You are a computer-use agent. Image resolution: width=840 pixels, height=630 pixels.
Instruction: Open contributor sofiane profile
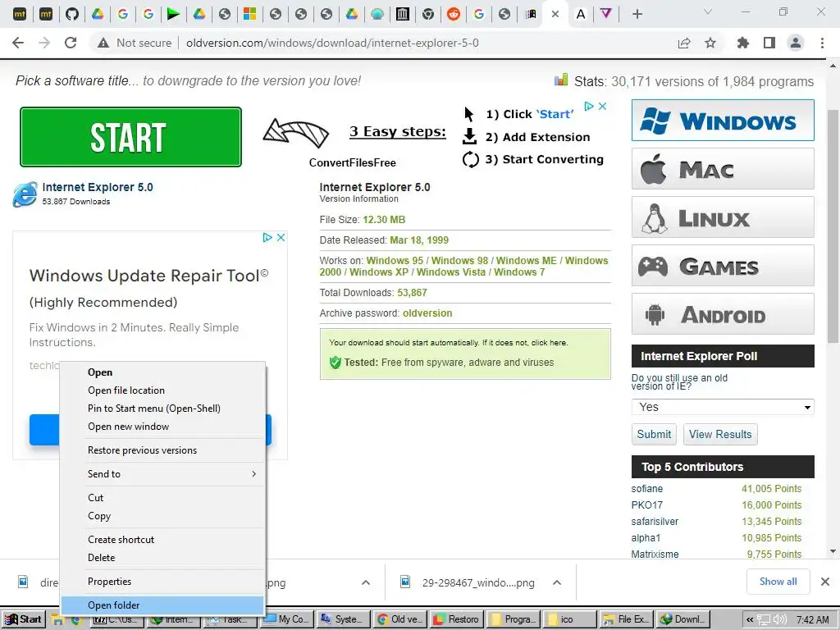pyautogui.click(x=647, y=489)
